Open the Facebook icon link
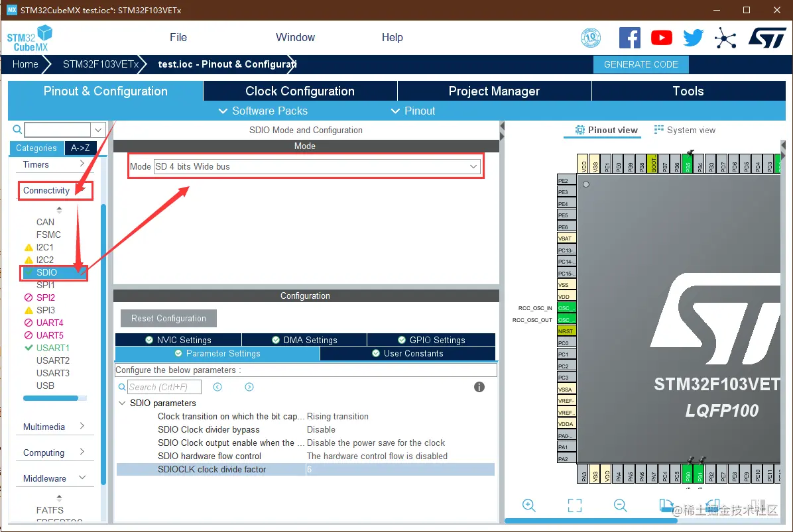This screenshot has width=793, height=532. (630, 38)
